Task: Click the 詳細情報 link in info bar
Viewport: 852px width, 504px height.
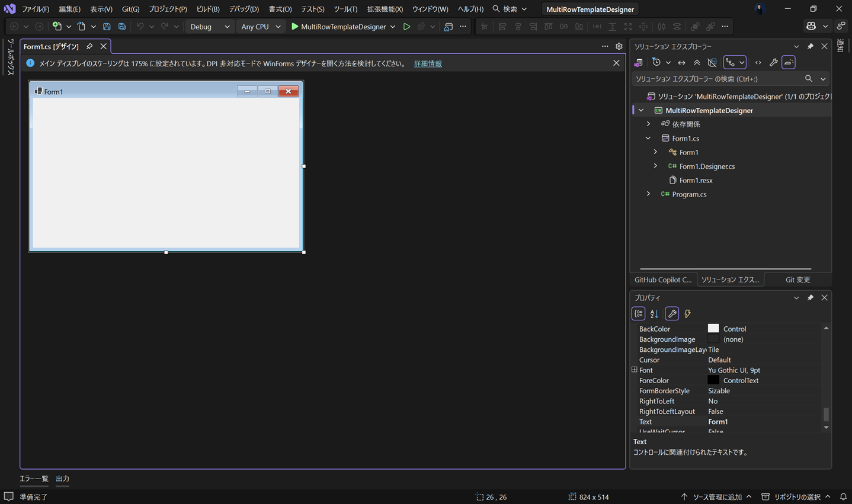Action: [x=428, y=63]
